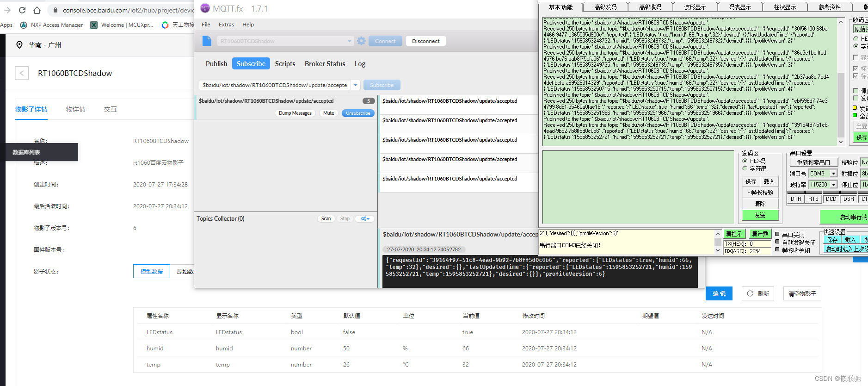Switch to 波形显示 tab in serial tool
Viewport: 868px width, 386px height.
pyautogui.click(x=695, y=7)
